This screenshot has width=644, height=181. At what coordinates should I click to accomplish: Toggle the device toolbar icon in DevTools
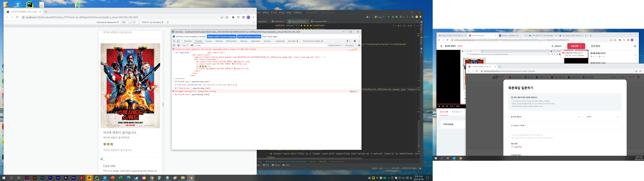click(x=178, y=41)
